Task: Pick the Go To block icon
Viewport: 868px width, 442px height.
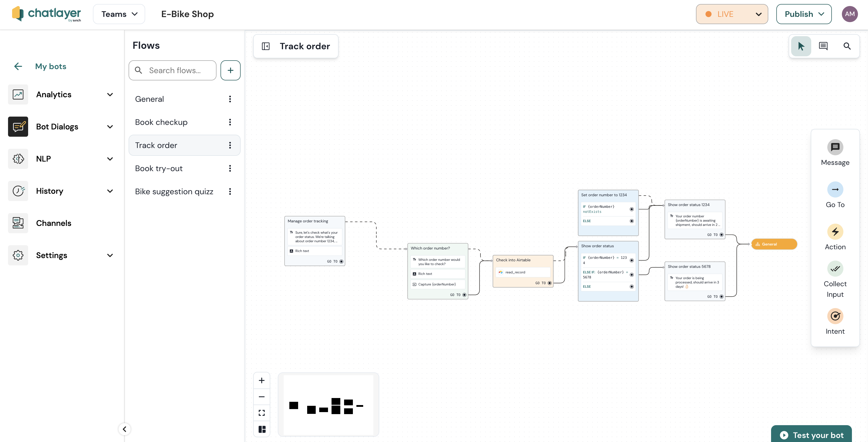Action: (x=835, y=189)
